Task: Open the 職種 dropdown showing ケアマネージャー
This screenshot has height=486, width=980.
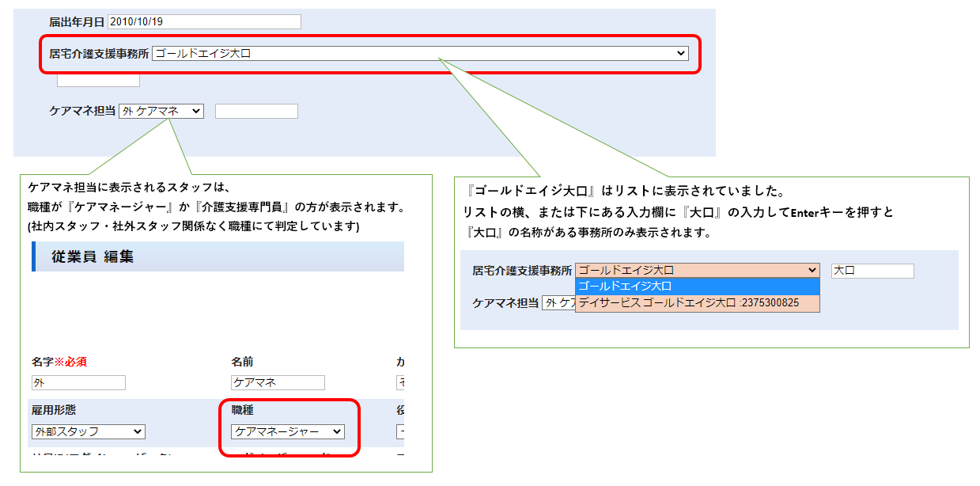Action: pyautogui.click(x=288, y=431)
